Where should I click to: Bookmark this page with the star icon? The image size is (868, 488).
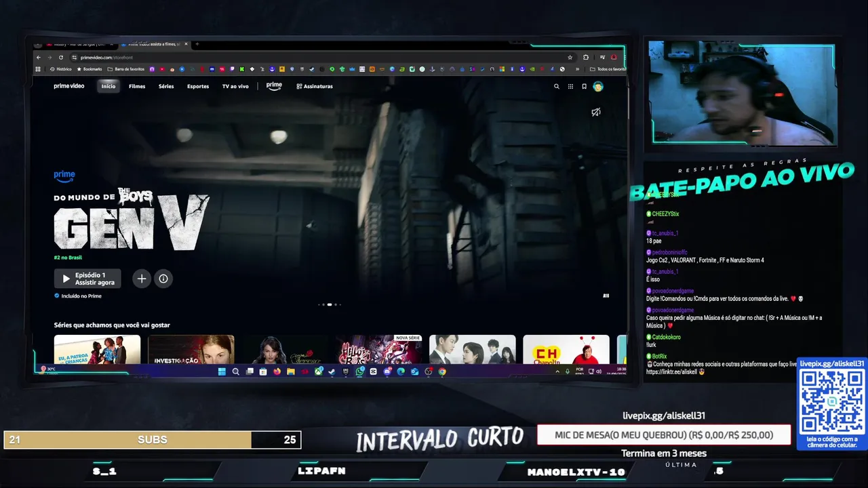click(570, 58)
